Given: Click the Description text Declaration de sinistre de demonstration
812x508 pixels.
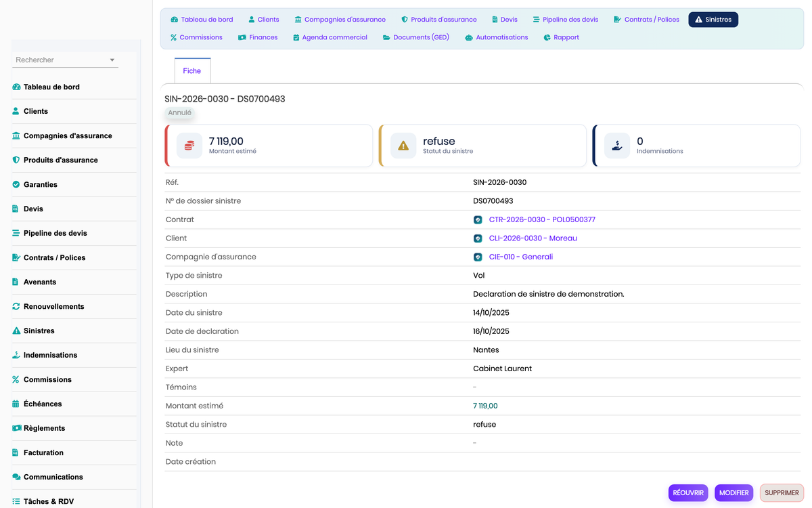Looking at the screenshot, I should point(549,294).
